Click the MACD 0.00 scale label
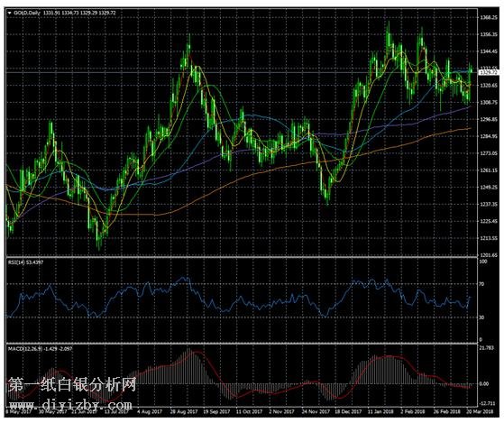 click(x=484, y=384)
